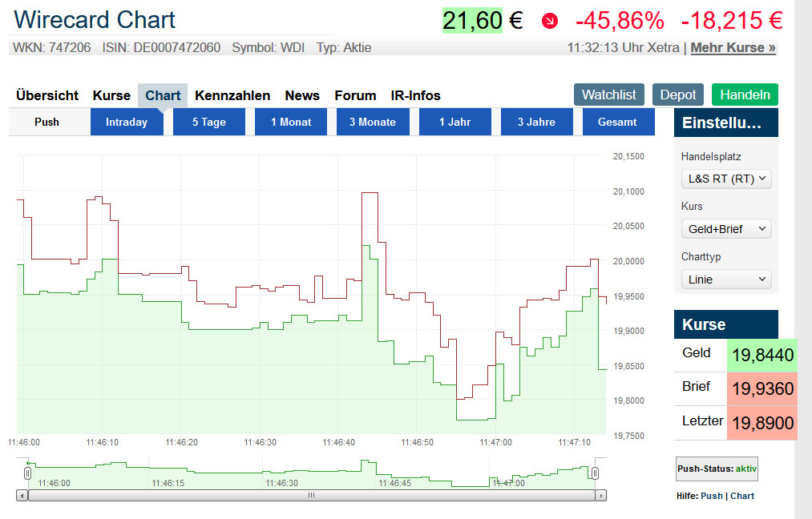Click the percent change -45,86%

(x=620, y=21)
